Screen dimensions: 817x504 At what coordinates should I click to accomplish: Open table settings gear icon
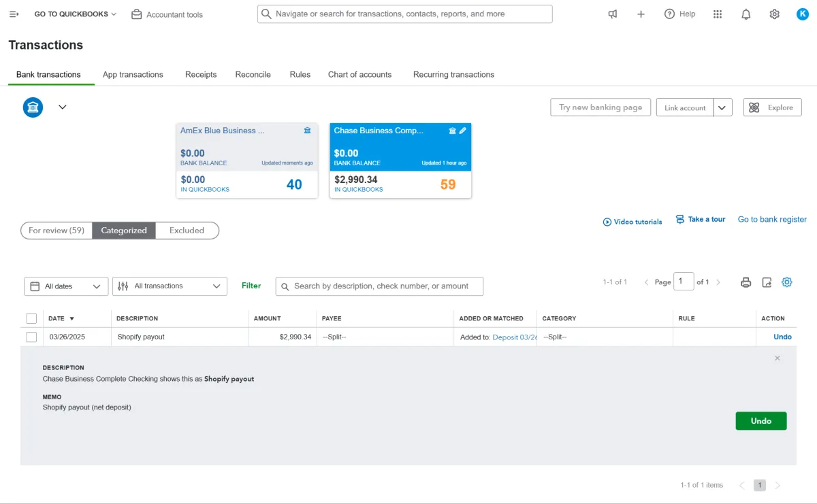tap(787, 282)
